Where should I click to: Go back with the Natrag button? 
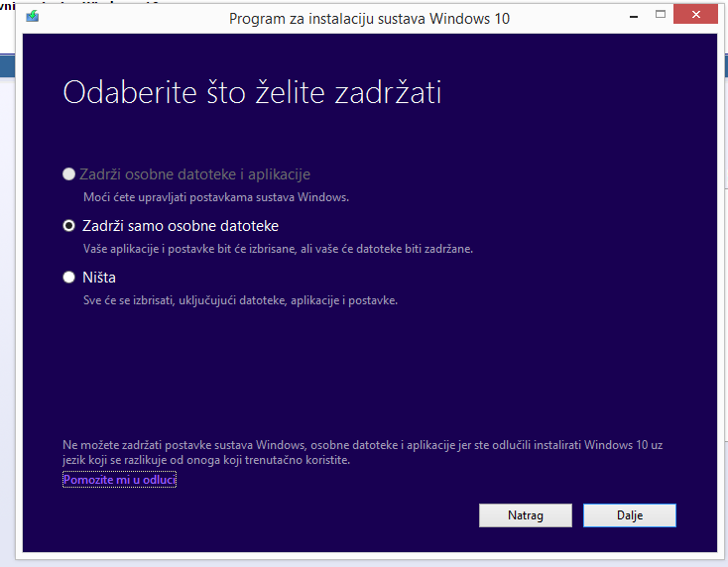[525, 515]
